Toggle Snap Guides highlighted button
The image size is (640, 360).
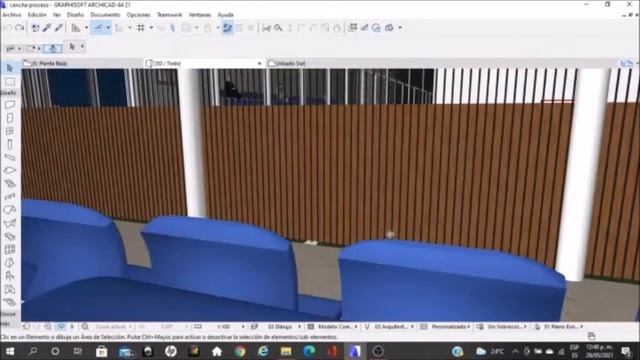pyautogui.click(x=98, y=28)
